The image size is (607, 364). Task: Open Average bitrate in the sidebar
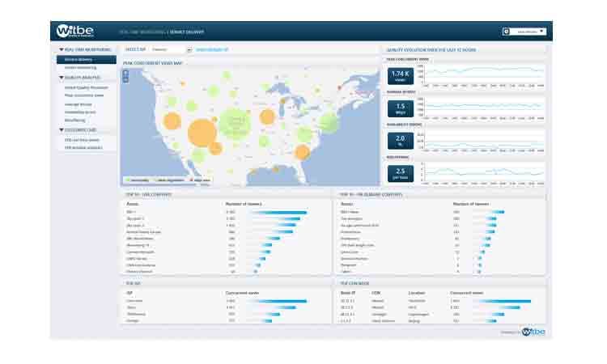pos(79,104)
